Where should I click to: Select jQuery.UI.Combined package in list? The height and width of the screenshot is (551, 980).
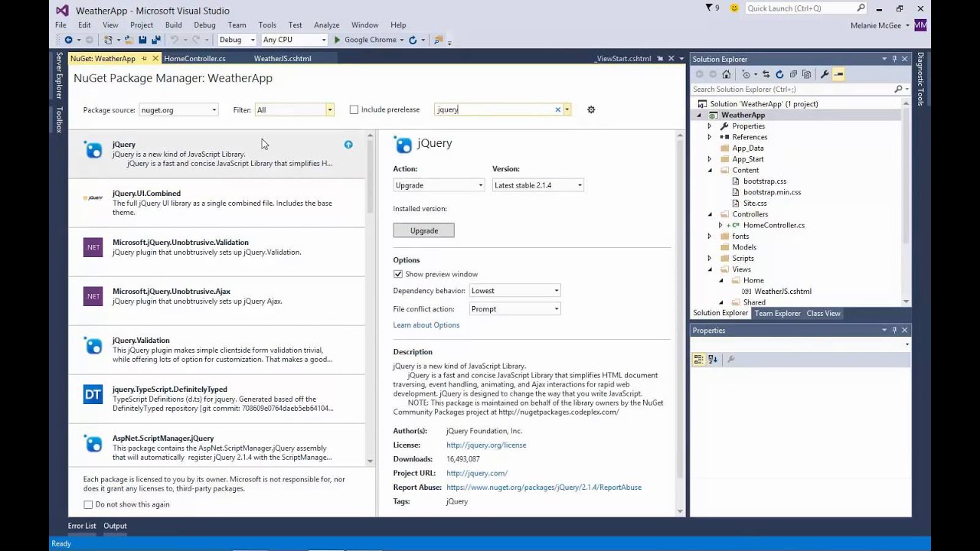coord(217,203)
